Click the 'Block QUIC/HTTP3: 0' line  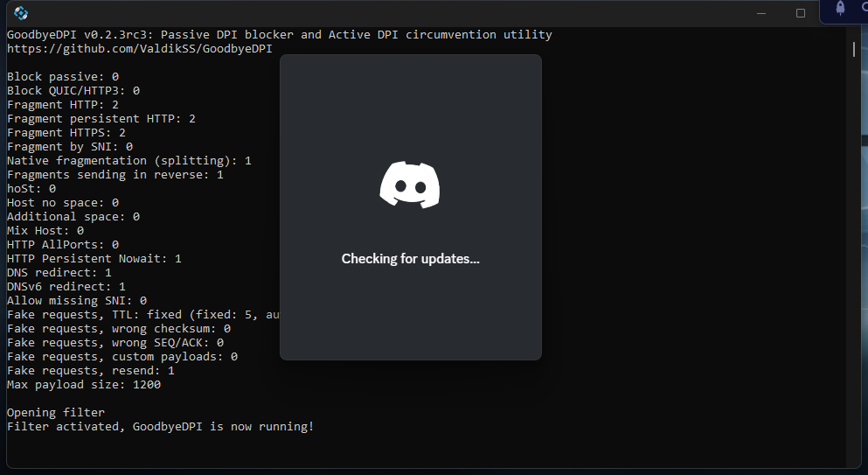73,90
